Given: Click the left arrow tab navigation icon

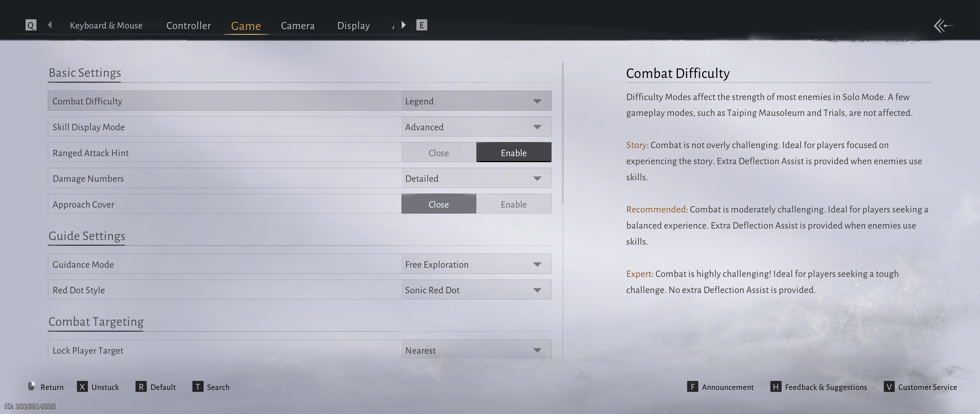Looking at the screenshot, I should pos(50,25).
